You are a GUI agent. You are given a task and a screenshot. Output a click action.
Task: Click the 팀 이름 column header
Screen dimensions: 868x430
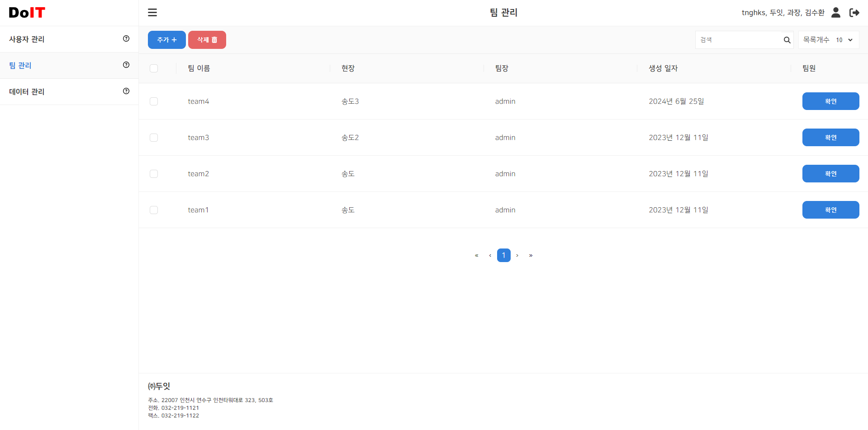[x=199, y=68]
